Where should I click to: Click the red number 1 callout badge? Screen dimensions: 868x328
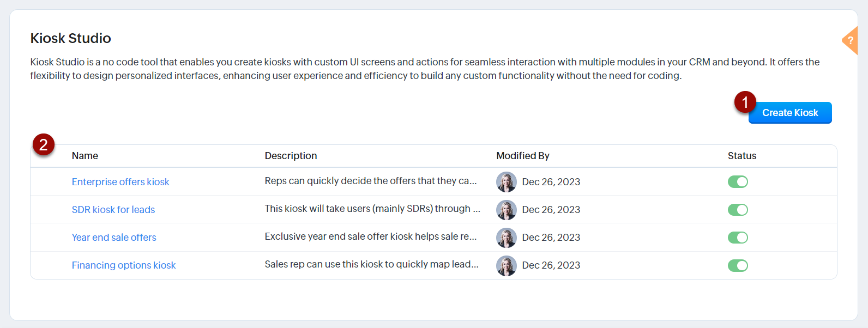click(745, 102)
